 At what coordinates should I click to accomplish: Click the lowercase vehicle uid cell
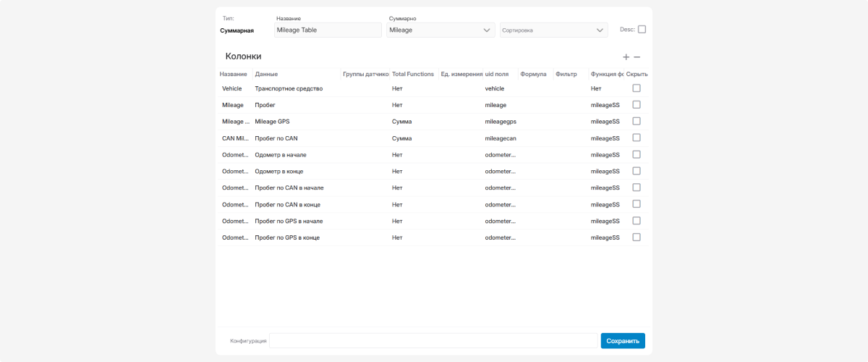tap(494, 88)
